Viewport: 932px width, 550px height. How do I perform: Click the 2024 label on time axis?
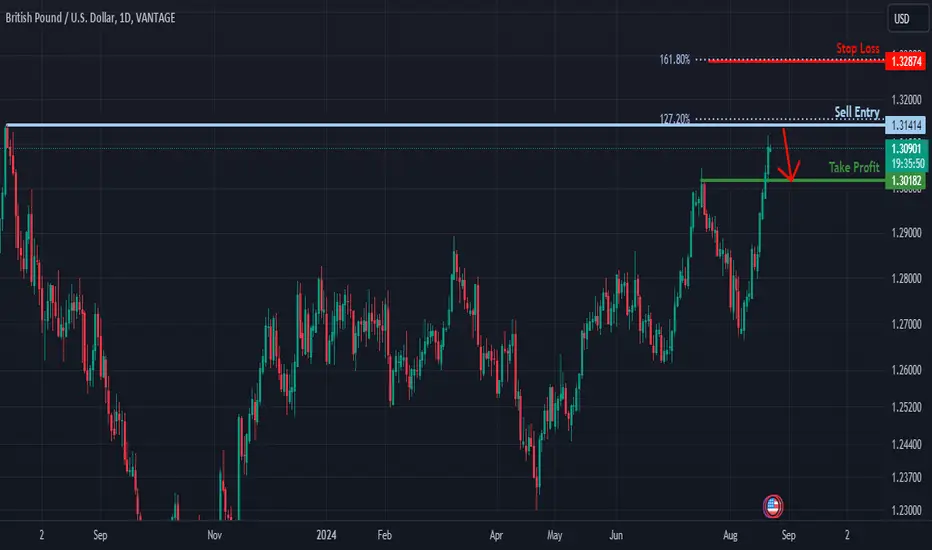[x=326, y=535]
